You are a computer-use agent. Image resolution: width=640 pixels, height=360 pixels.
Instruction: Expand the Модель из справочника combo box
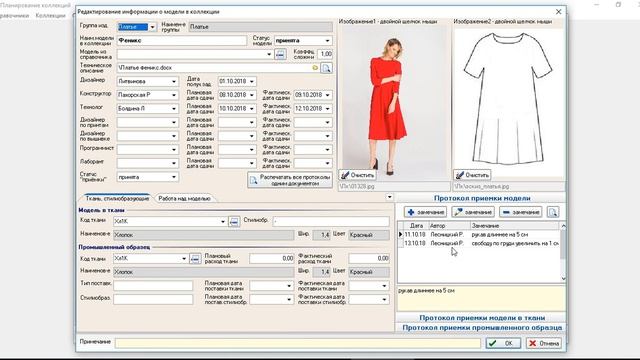point(269,54)
